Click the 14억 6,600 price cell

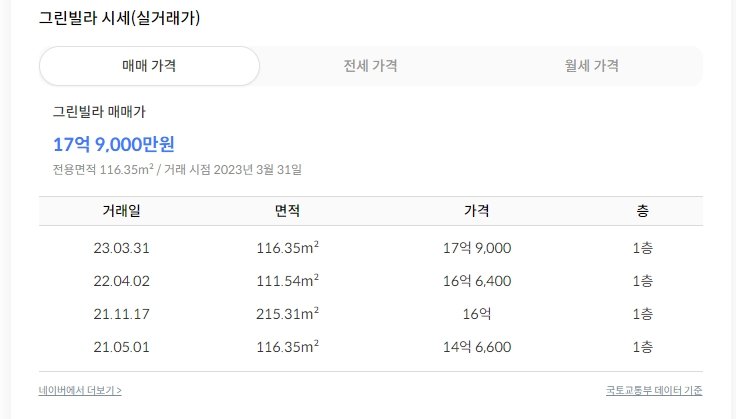click(x=476, y=347)
